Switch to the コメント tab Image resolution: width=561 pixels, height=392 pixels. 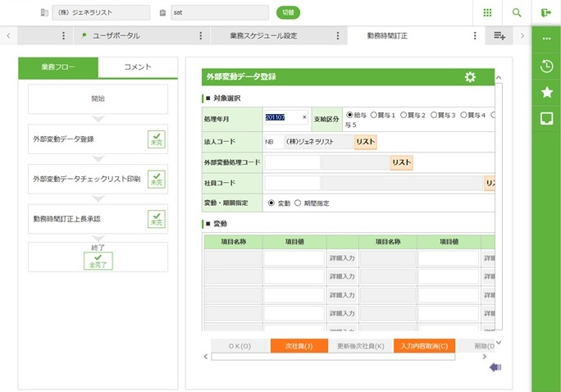[x=137, y=68]
